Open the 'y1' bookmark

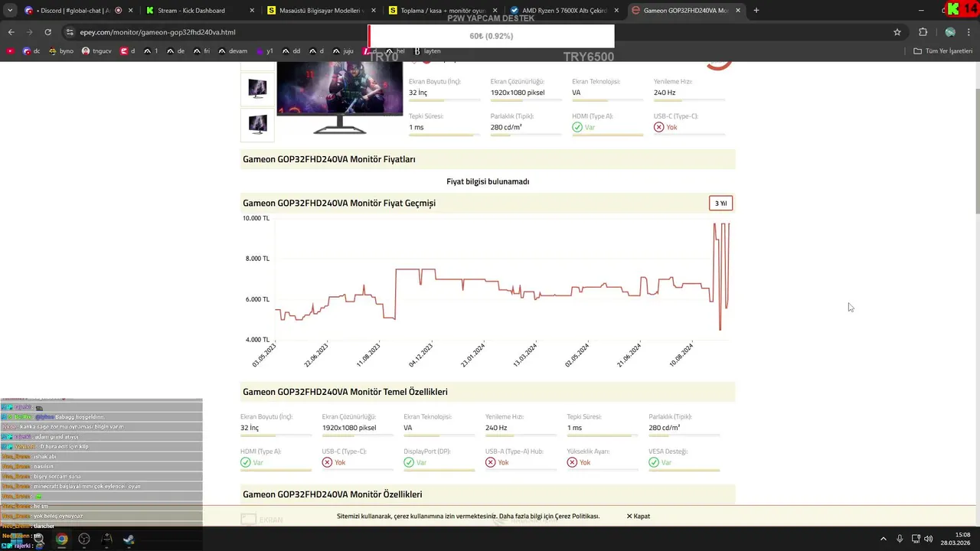coord(265,51)
